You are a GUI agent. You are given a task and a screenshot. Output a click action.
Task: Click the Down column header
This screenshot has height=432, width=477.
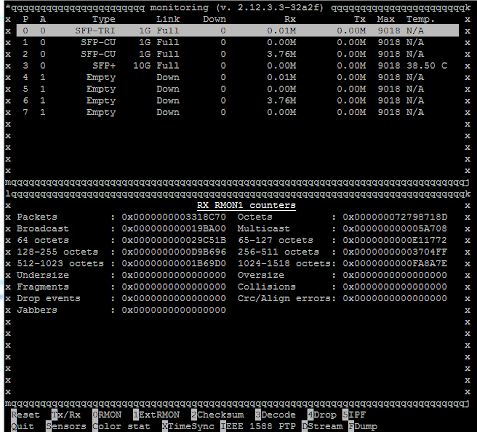(x=214, y=19)
